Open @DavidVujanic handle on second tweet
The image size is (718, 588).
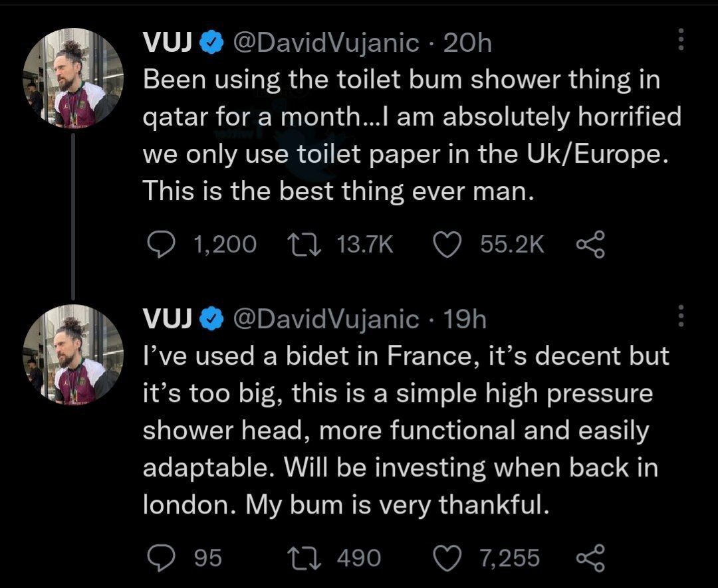[325, 320]
